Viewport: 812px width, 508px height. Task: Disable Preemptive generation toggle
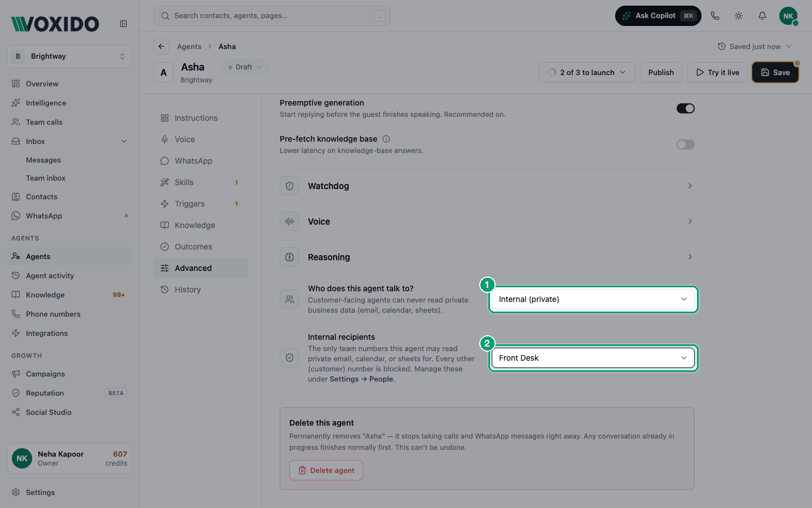coord(686,108)
